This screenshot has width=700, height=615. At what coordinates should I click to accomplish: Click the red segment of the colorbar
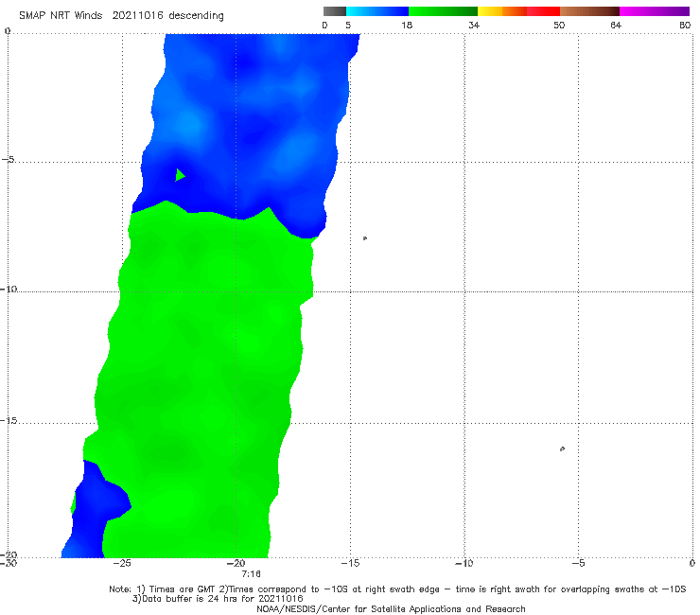point(544,11)
